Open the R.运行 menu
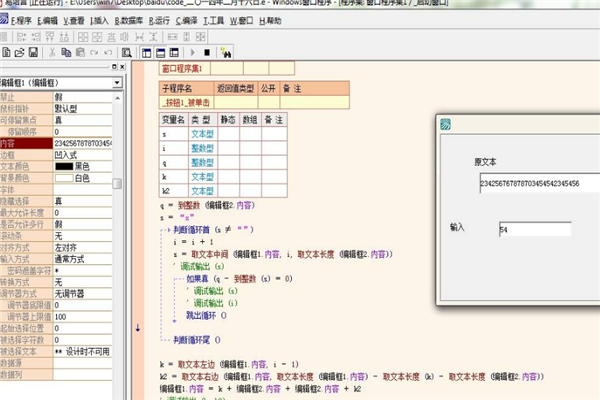 [159, 21]
